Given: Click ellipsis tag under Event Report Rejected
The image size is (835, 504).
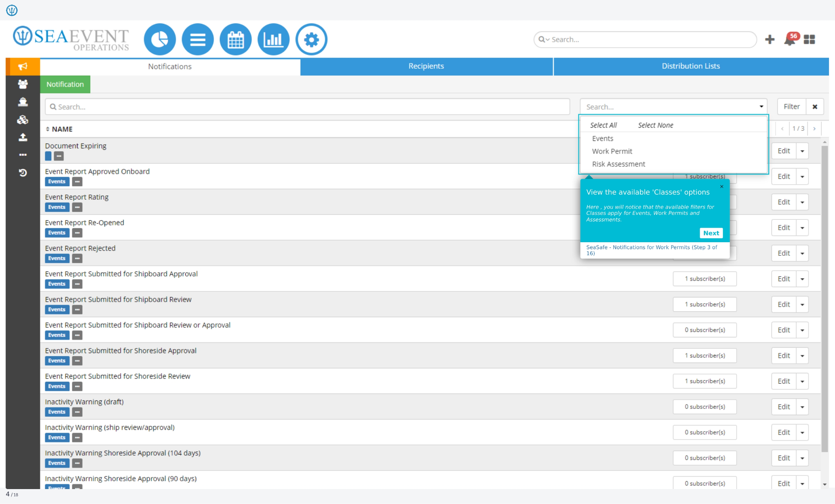Looking at the screenshot, I should pos(77,259).
